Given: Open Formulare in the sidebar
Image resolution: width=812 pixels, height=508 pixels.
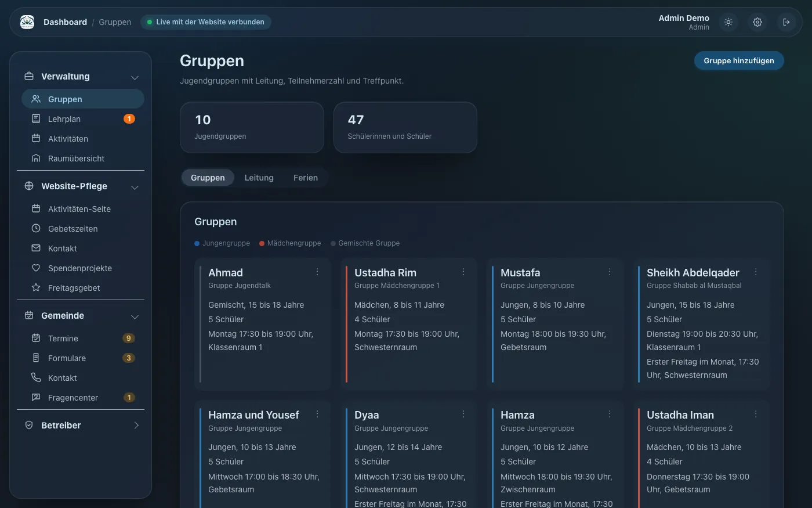Looking at the screenshot, I should [83, 358].
